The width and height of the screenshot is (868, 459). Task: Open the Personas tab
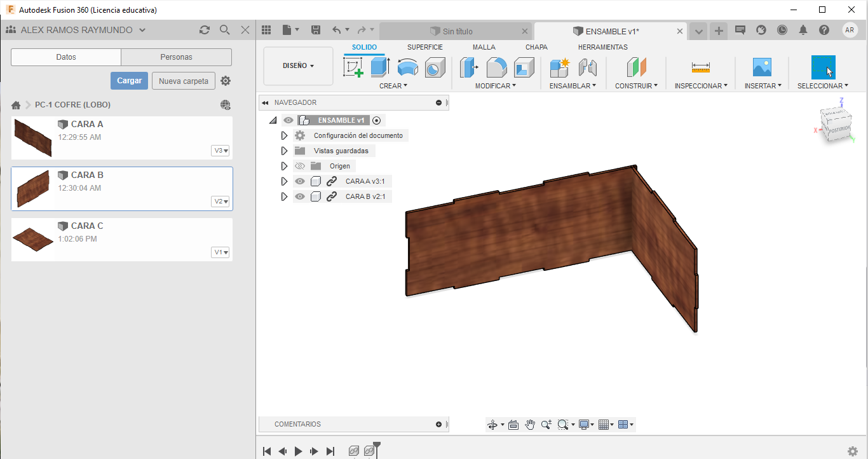click(x=176, y=57)
